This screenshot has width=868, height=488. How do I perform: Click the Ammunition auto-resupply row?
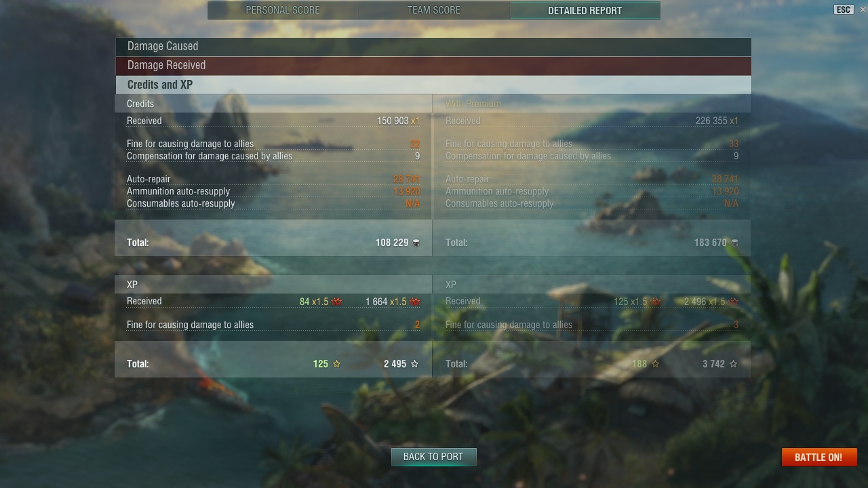273,192
